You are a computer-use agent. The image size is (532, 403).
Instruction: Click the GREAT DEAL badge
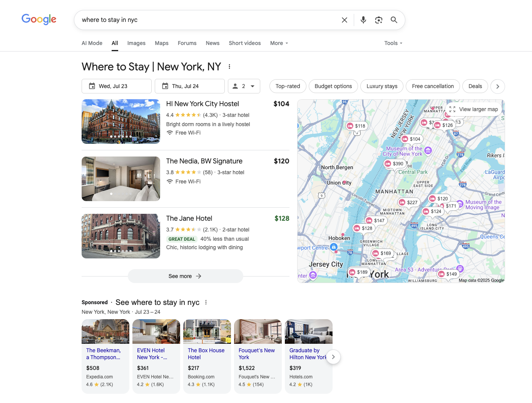(182, 239)
